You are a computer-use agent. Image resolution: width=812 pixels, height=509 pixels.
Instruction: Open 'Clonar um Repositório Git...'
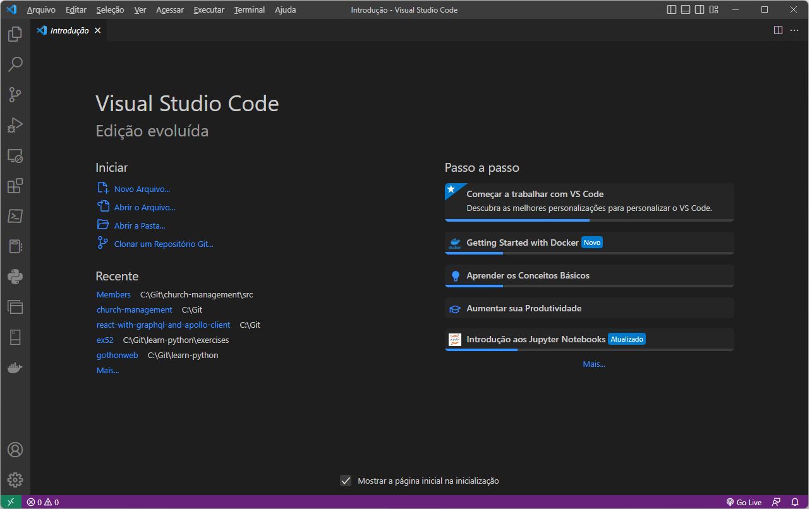point(163,244)
